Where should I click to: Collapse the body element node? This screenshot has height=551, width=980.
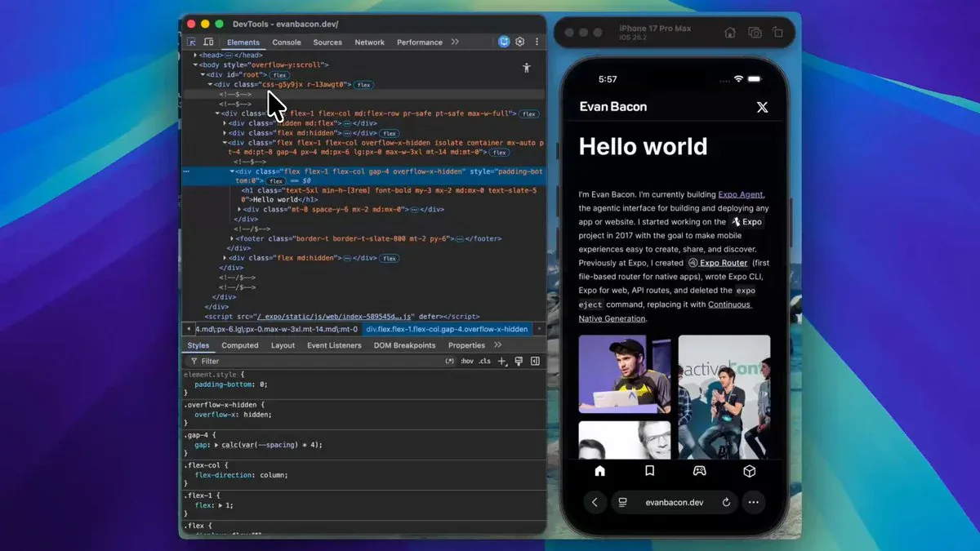[x=195, y=64]
